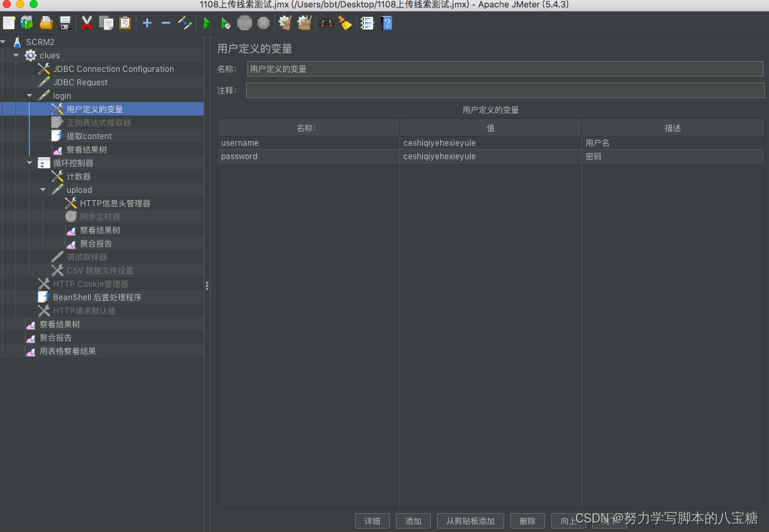This screenshot has width=769, height=532.
Task: Select HTTP请求默认值
Action: tap(84, 310)
